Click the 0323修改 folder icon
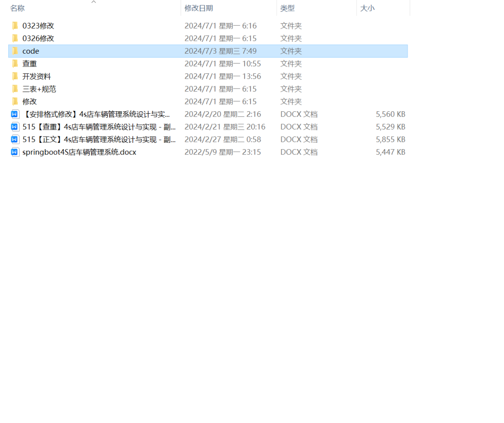The width and height of the screenshot is (504, 423). click(x=15, y=26)
